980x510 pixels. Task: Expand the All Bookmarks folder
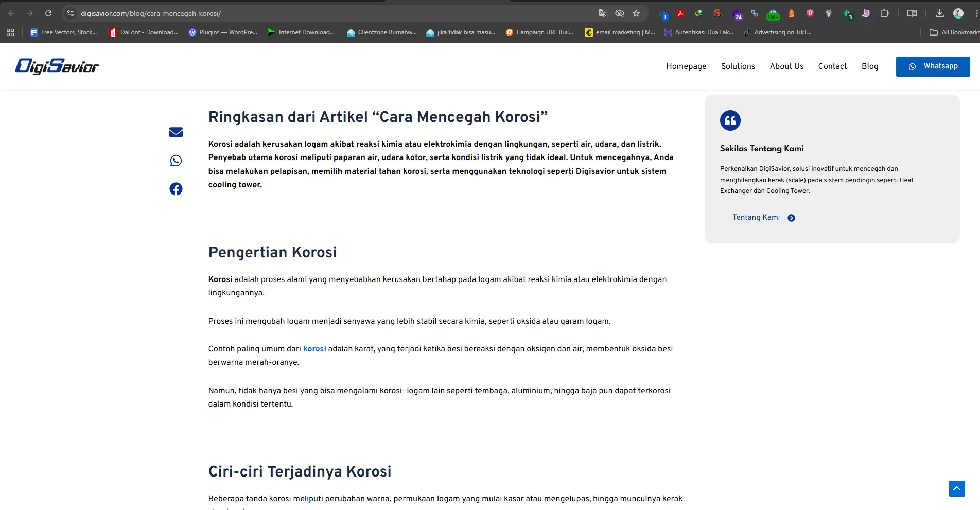[x=955, y=32]
